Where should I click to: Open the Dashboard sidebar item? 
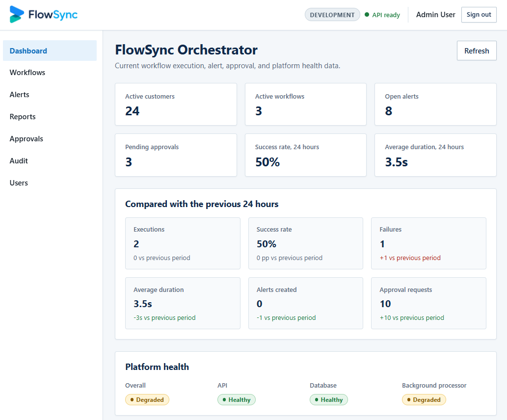click(50, 51)
